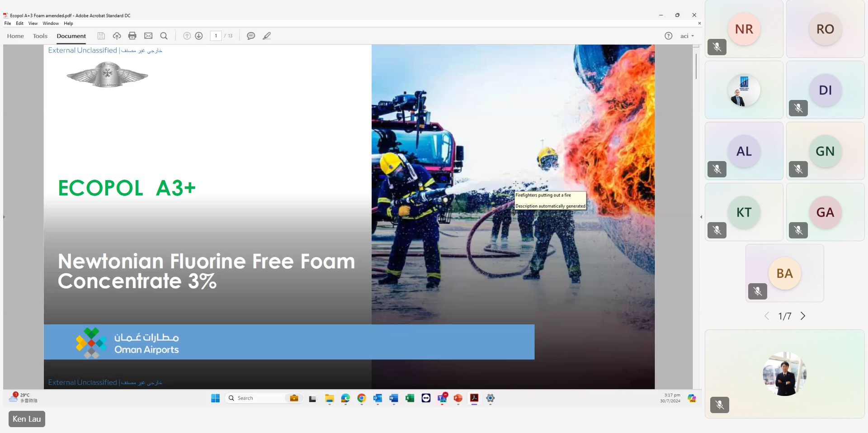Send file by email envelope icon
This screenshot has height=433, width=868.
[x=148, y=36]
